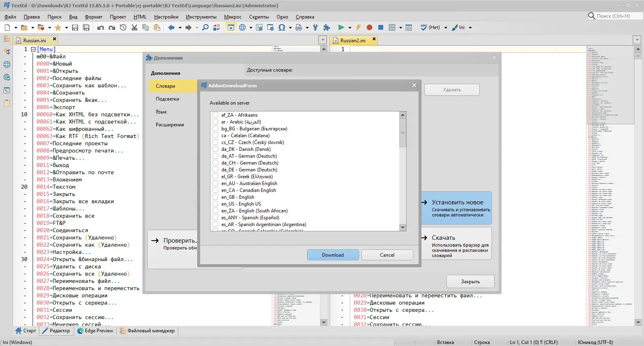The image size is (644, 346).
Task: Open the Ini syntax highlighter dropdown
Action: click(x=470, y=28)
